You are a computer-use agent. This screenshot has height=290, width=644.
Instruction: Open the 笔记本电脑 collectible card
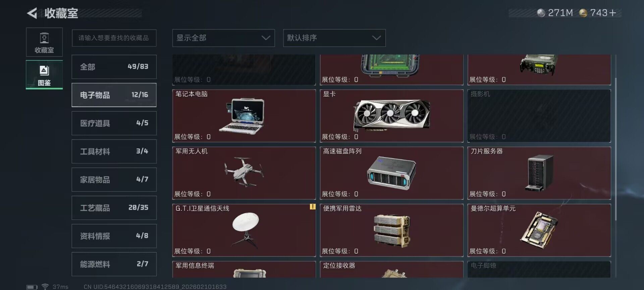coord(244,116)
